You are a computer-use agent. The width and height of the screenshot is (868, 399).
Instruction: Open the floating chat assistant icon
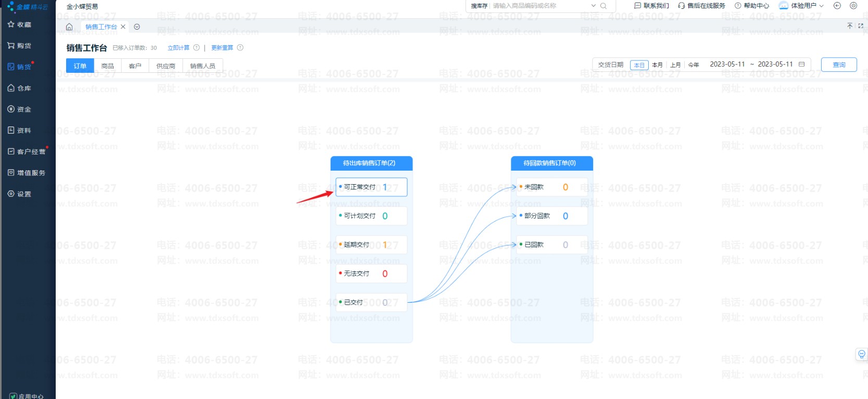pos(862,354)
